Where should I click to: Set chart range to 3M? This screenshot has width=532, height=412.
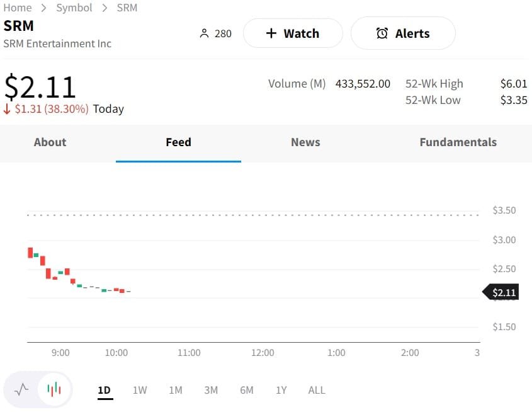click(211, 390)
